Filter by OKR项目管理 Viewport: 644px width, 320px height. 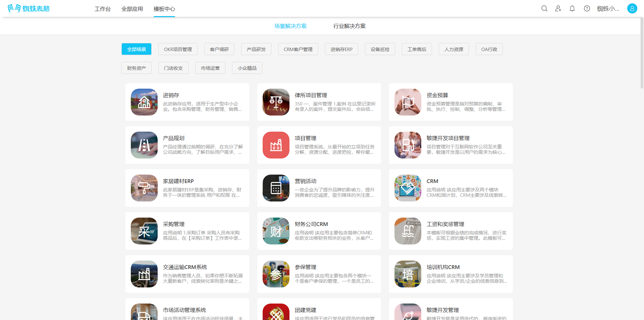(x=178, y=49)
